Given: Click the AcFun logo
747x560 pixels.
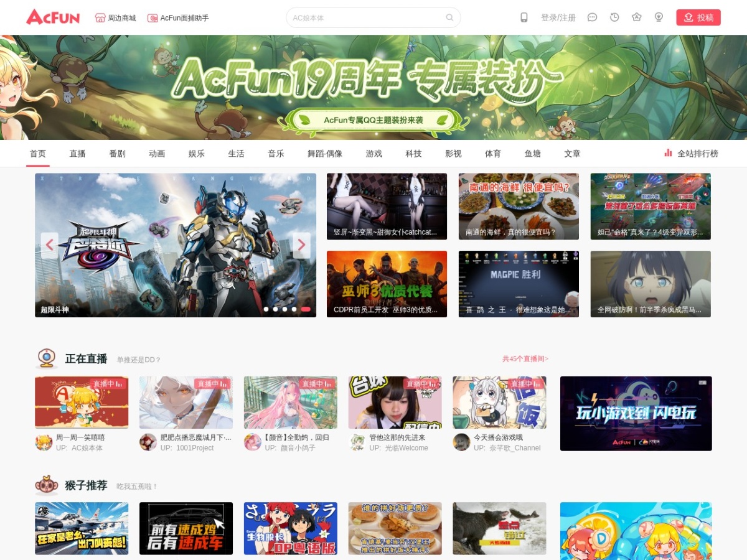Looking at the screenshot, I should [x=53, y=17].
